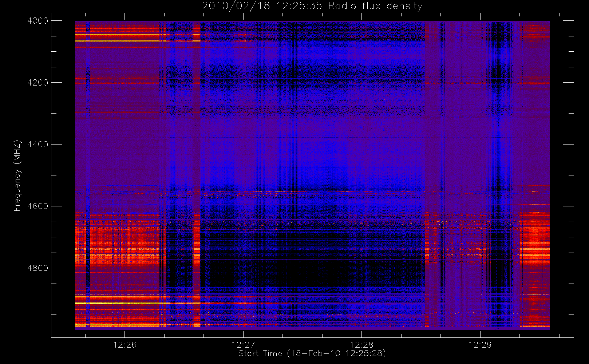Click the '12:27' time axis label
This screenshot has width=589, height=364.
click(243, 345)
